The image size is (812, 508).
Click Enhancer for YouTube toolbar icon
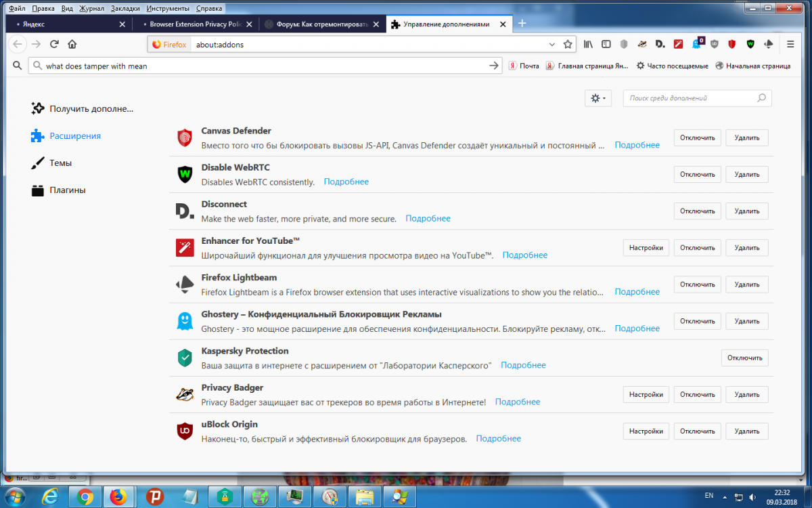(x=678, y=44)
